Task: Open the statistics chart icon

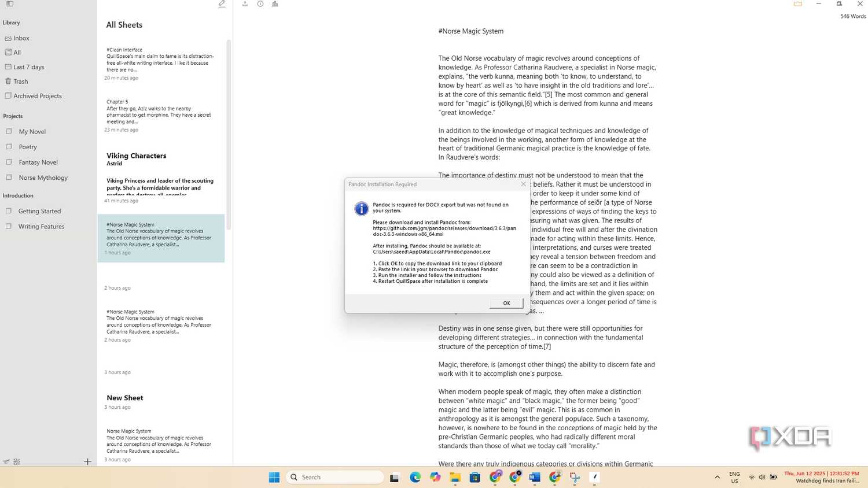Action: pyautogui.click(x=275, y=3)
